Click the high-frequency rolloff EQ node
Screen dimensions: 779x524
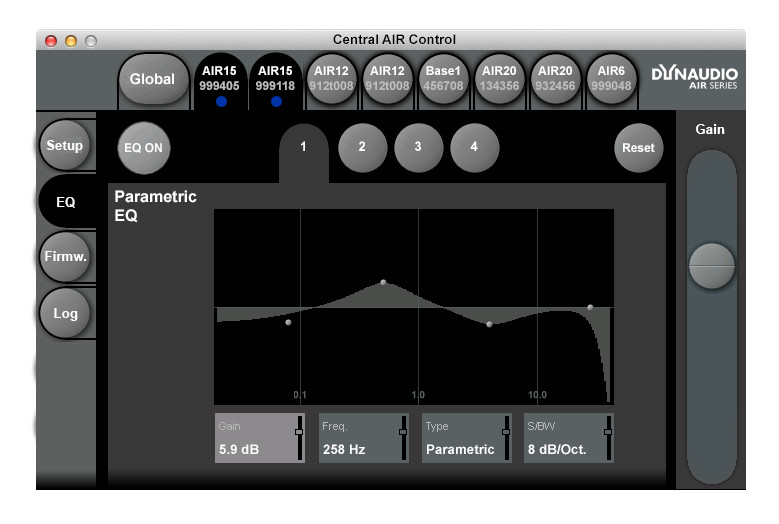tap(590, 307)
